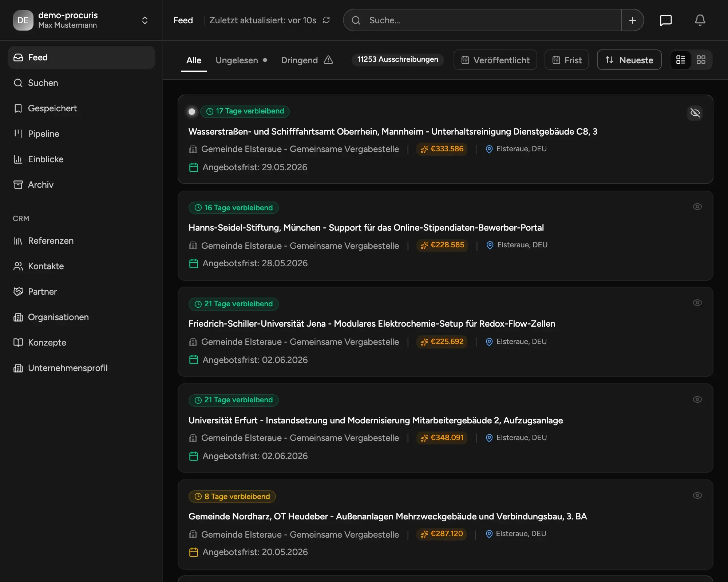Click the DE workspace avatar
This screenshot has width=728, height=582.
tap(23, 20)
